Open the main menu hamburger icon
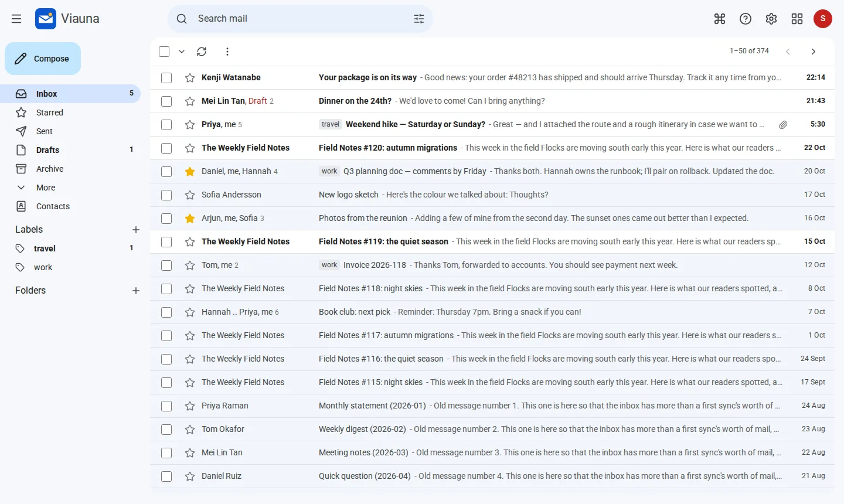Viewport: 844px width, 504px height. point(16,19)
